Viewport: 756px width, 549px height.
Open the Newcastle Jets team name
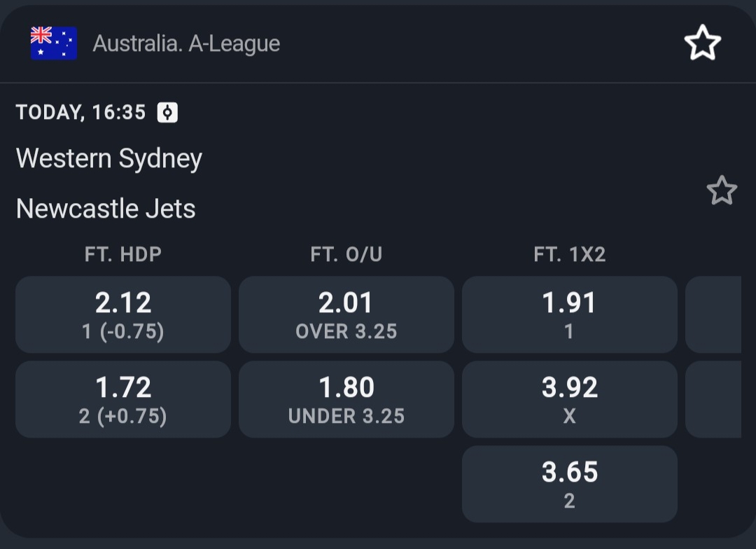tap(106, 209)
